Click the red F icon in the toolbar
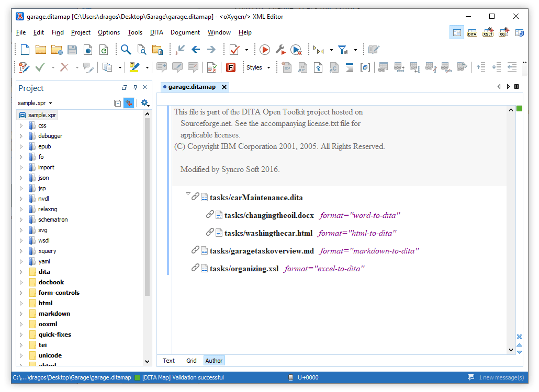The height and width of the screenshot is (392, 539). 231,67
